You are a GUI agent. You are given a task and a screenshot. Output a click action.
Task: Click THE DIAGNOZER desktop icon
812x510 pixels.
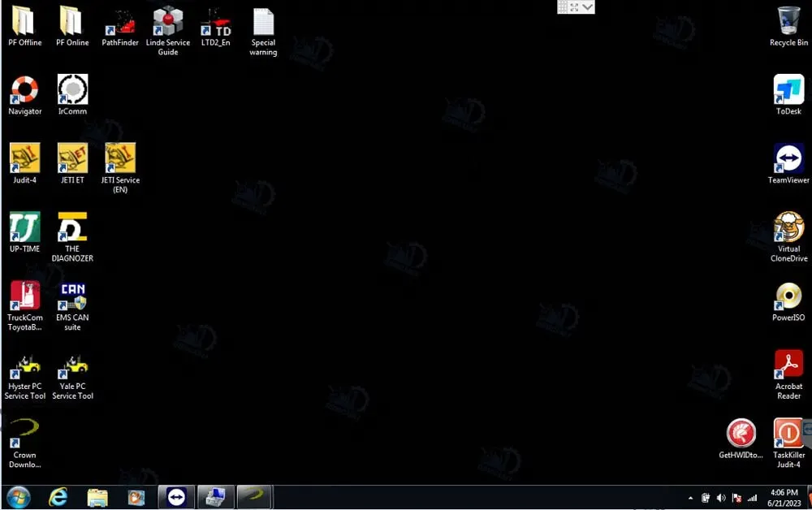(72, 228)
